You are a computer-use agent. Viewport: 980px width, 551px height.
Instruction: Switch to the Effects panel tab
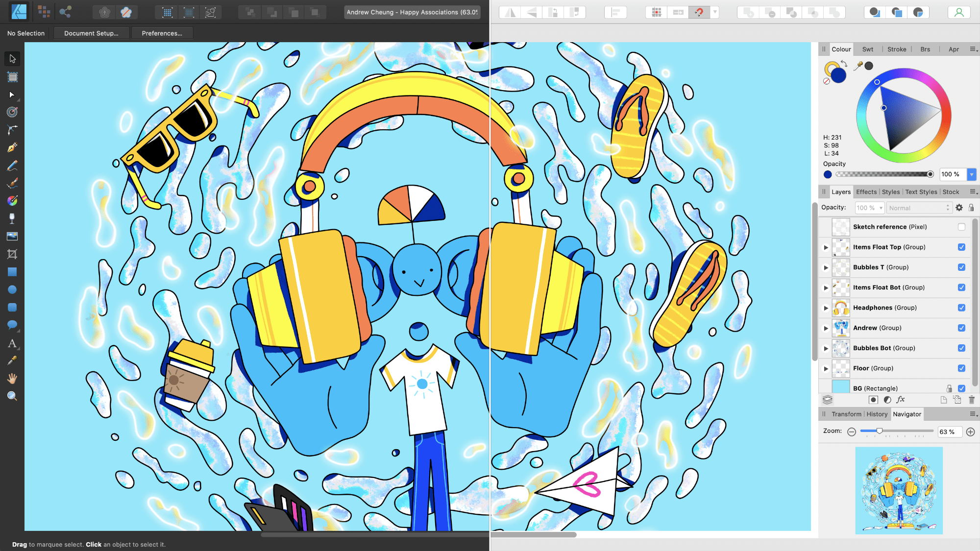866,192
